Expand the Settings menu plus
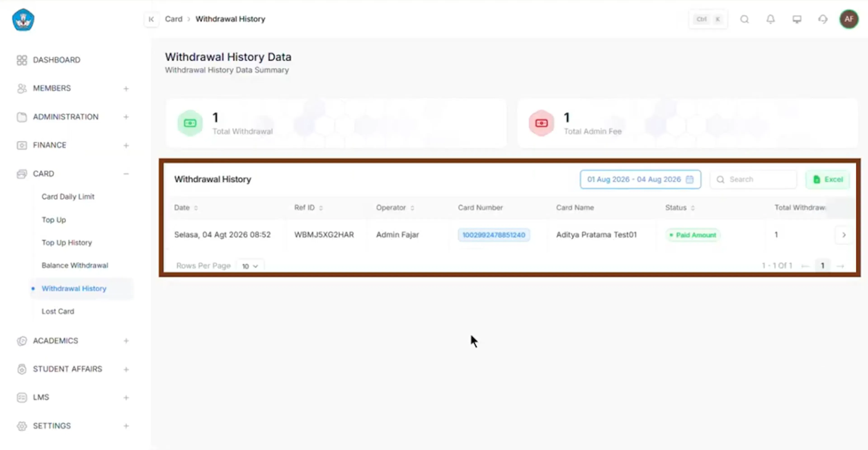Screen dimensions: 868x450 pos(126,426)
